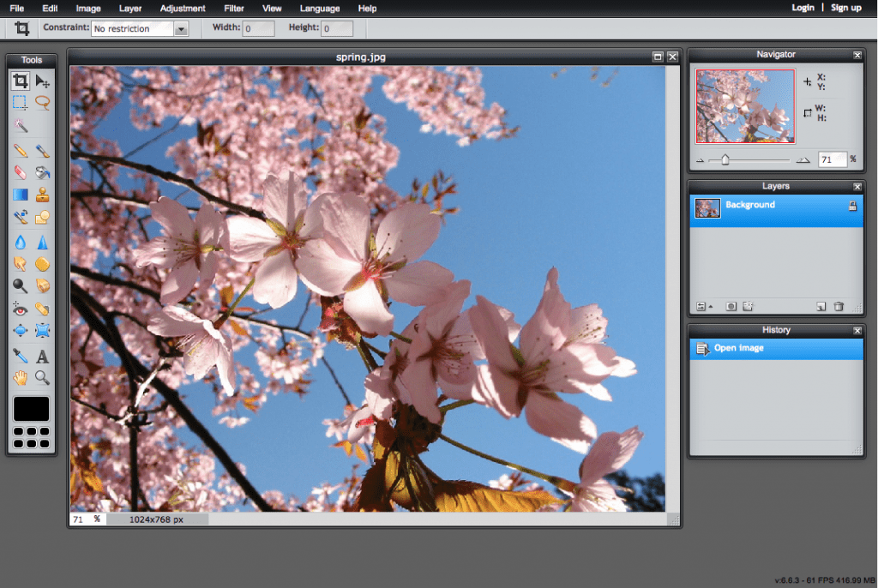The height and width of the screenshot is (588, 878).
Task: Select the Clone Stamp tool
Action: (42, 195)
